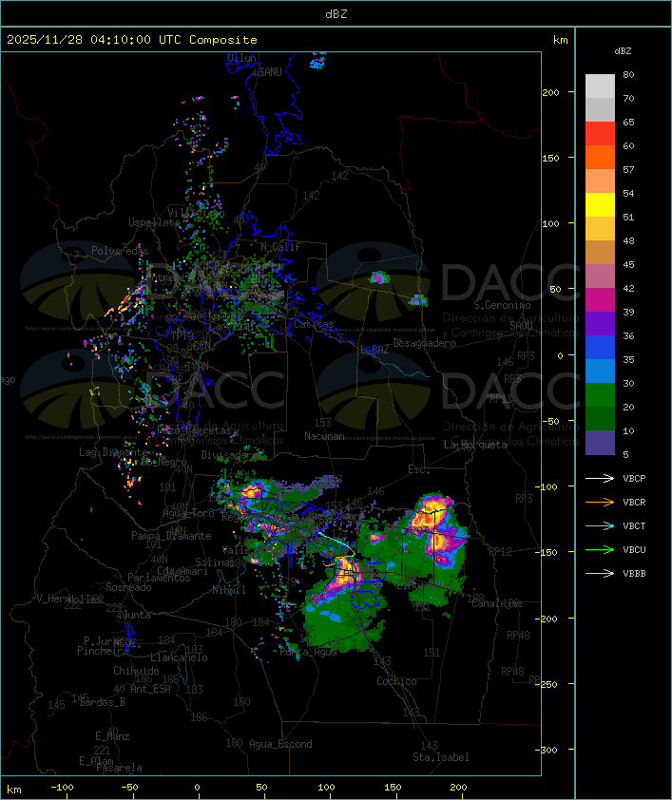
Task: Click the orange VBCR arrow in legend
Action: click(x=600, y=503)
